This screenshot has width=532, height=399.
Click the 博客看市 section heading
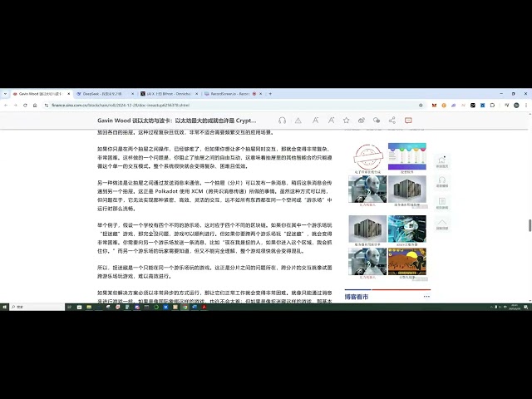click(x=357, y=297)
